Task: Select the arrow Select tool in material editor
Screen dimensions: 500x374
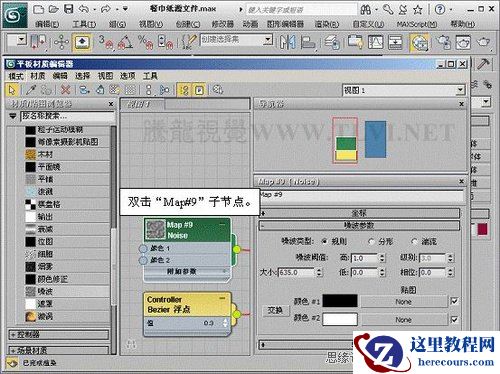Action: [x=12, y=90]
